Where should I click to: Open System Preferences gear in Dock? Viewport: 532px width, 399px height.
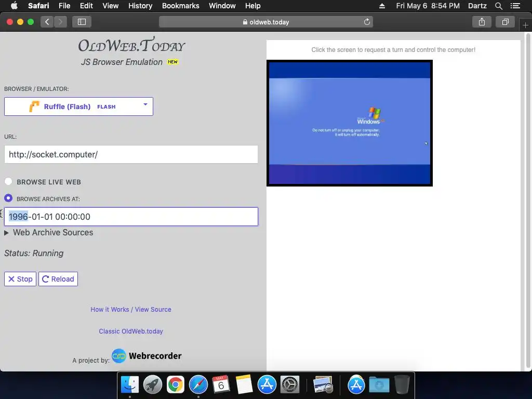pyautogui.click(x=290, y=385)
